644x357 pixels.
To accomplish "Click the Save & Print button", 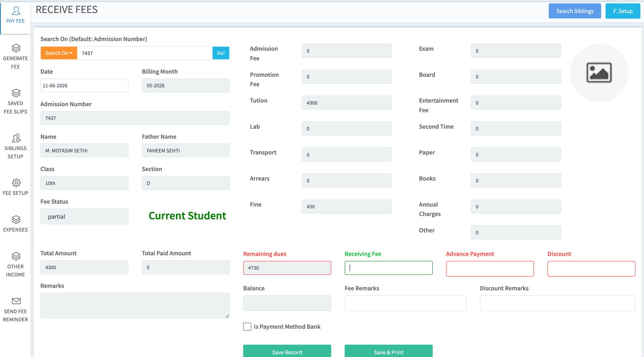I will coord(388,351).
